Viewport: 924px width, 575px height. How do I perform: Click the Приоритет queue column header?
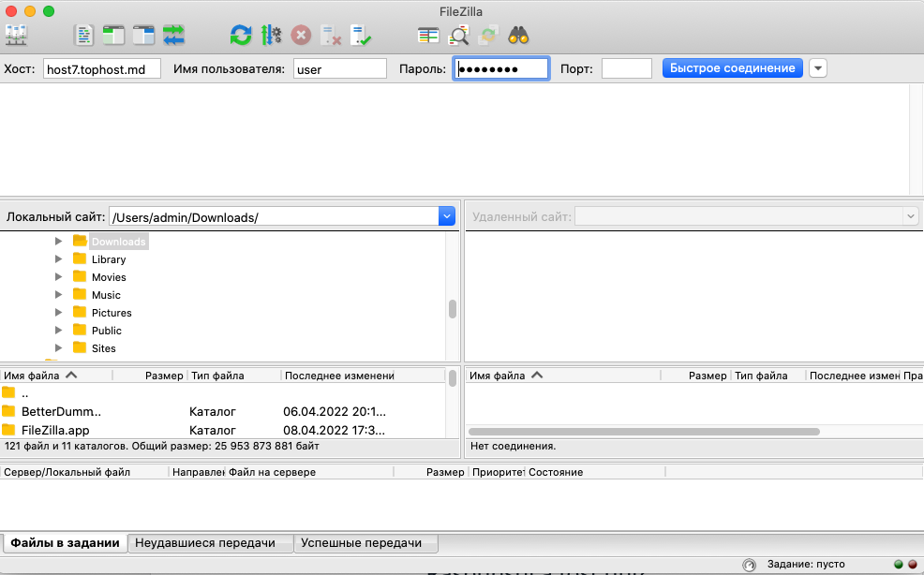point(498,472)
